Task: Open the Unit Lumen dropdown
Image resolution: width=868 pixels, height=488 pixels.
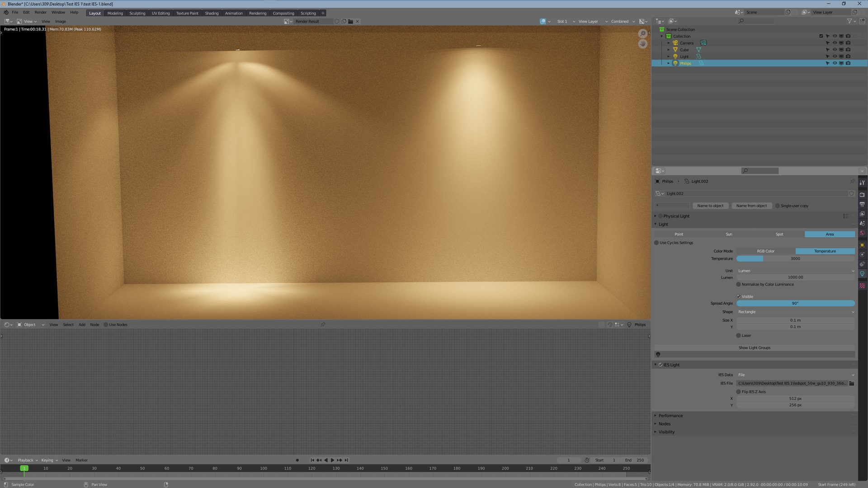Action: point(795,271)
